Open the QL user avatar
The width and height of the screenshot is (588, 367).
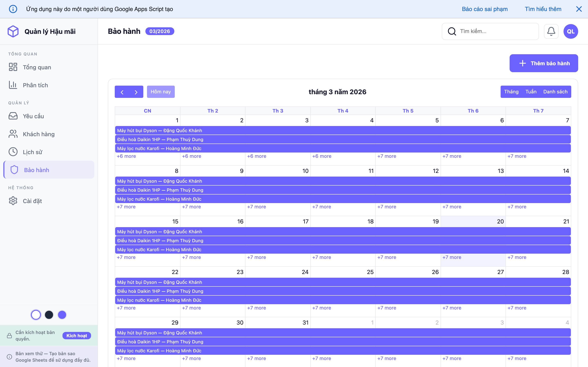coord(570,31)
